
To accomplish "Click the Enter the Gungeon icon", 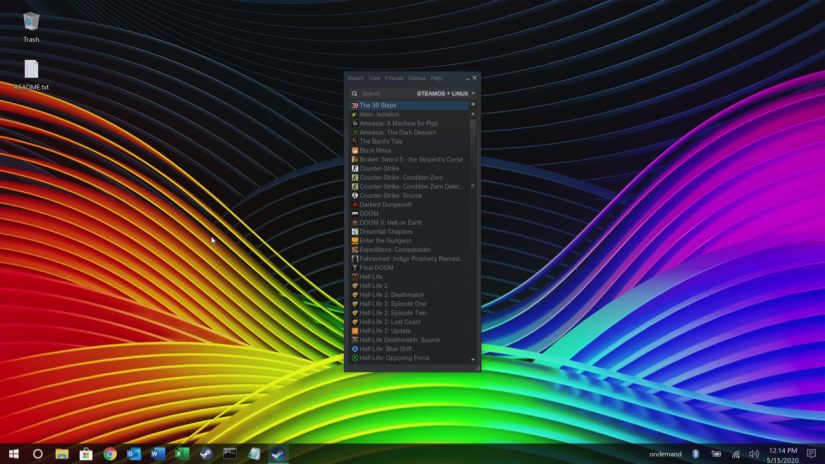I will [354, 240].
